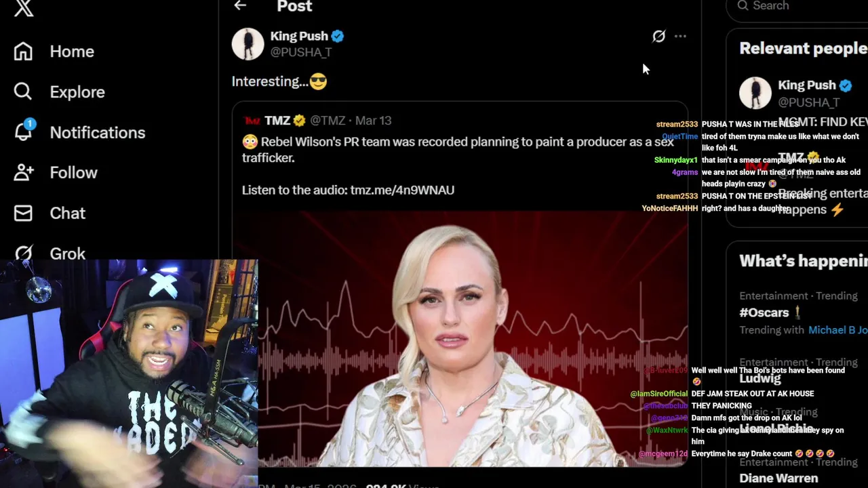Open the tmz.me/4n9WNAU link

pos(402,190)
